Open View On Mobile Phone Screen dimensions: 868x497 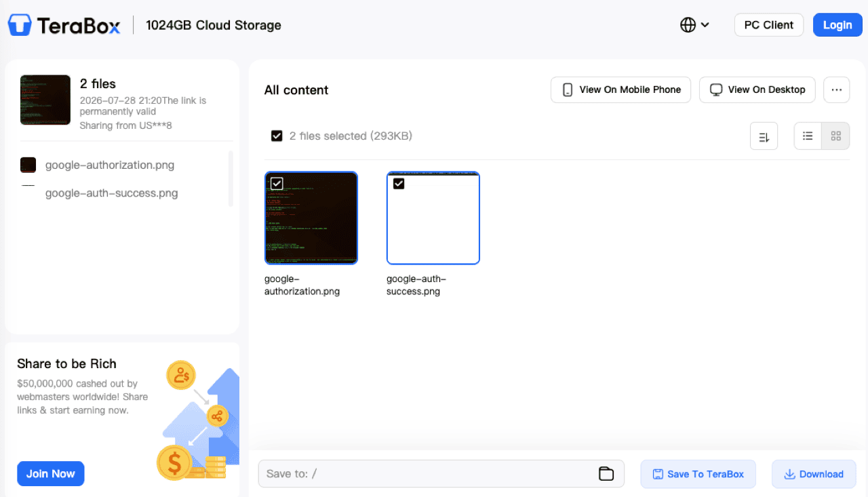(620, 90)
